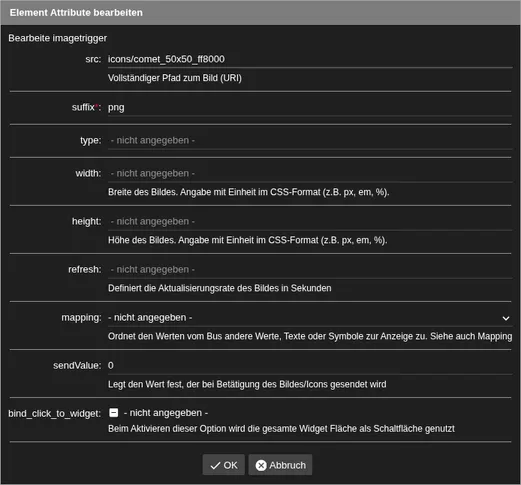Screen dimensions: 521x485
Task: Click the 'type:' field label
Action: [90, 140]
